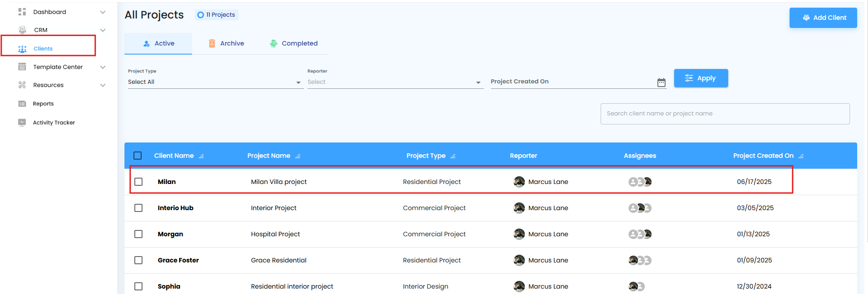The height and width of the screenshot is (294, 868).
Task: Click Marcus Lane avatar in Milan row
Action: [519, 182]
